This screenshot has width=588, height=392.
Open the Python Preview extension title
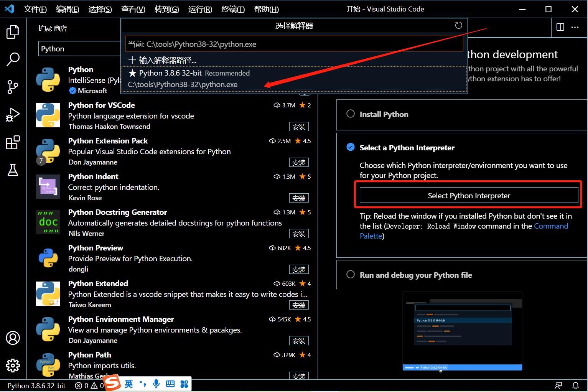pos(96,248)
